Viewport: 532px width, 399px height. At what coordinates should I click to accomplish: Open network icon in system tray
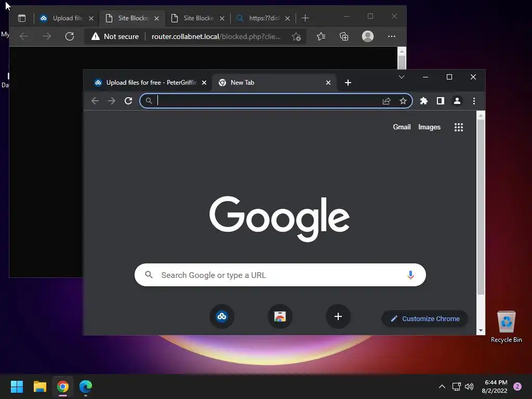tap(456, 387)
